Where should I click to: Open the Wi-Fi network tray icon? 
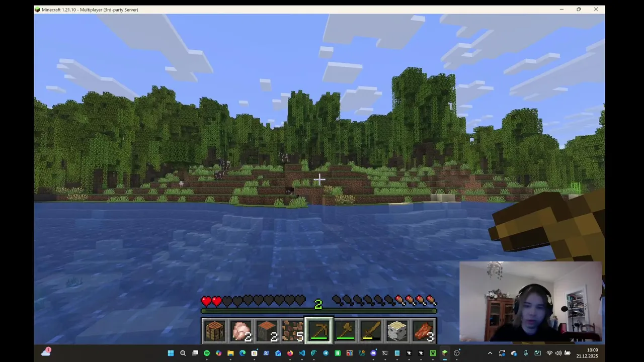coord(549,353)
